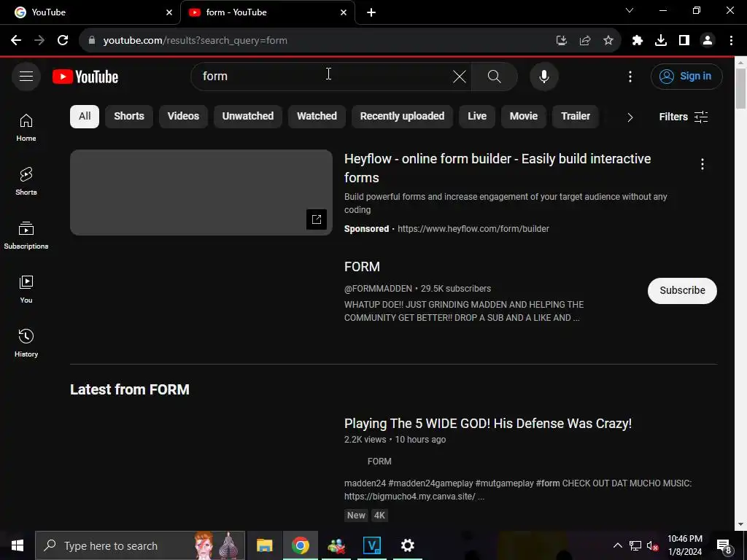The image size is (747, 560).
Task: Open the Heyflow ad options menu
Action: [x=702, y=164]
